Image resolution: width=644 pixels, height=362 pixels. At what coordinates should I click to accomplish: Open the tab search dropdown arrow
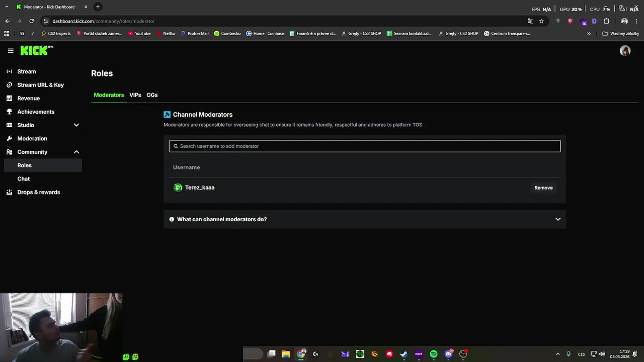tap(7, 7)
